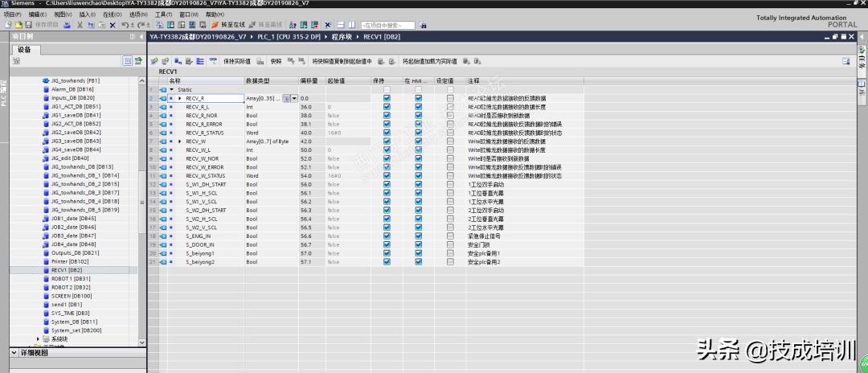Toggle retain checkbox in Static row
The image size is (868, 373).
(387, 89)
